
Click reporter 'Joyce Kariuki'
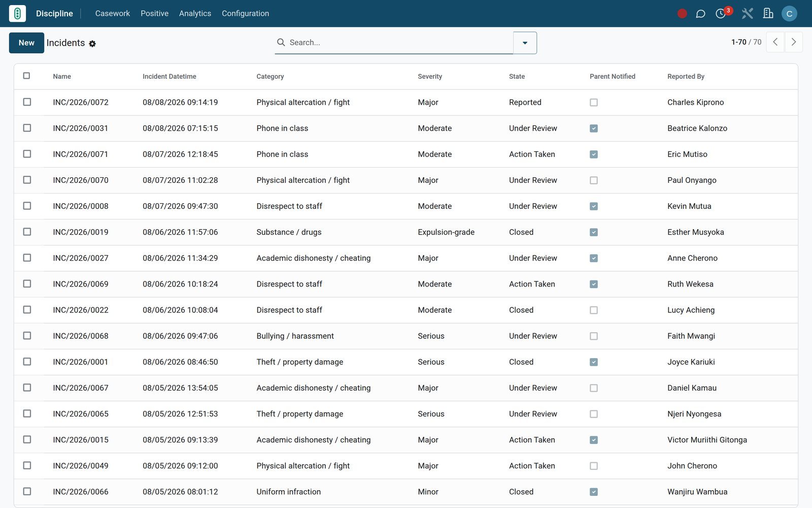pos(691,362)
